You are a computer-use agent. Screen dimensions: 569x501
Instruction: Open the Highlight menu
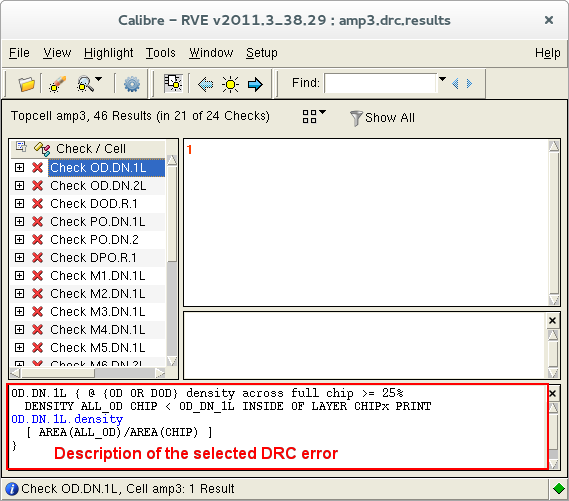tap(109, 53)
